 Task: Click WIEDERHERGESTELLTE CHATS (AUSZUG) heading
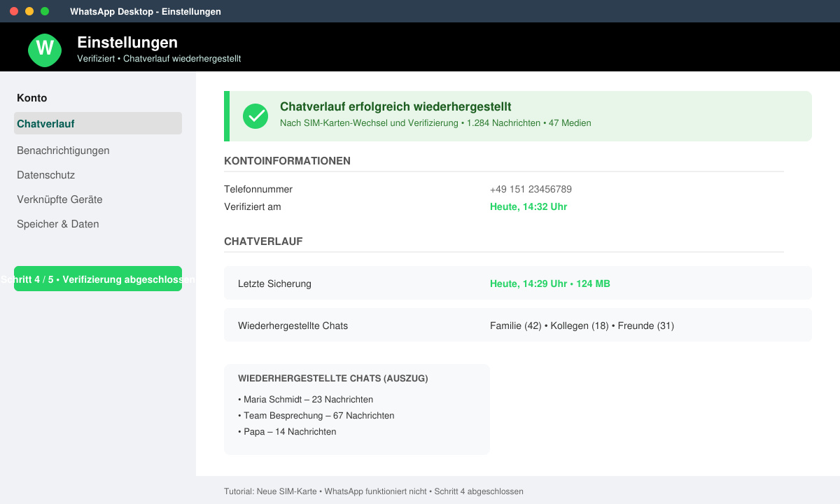click(x=333, y=379)
